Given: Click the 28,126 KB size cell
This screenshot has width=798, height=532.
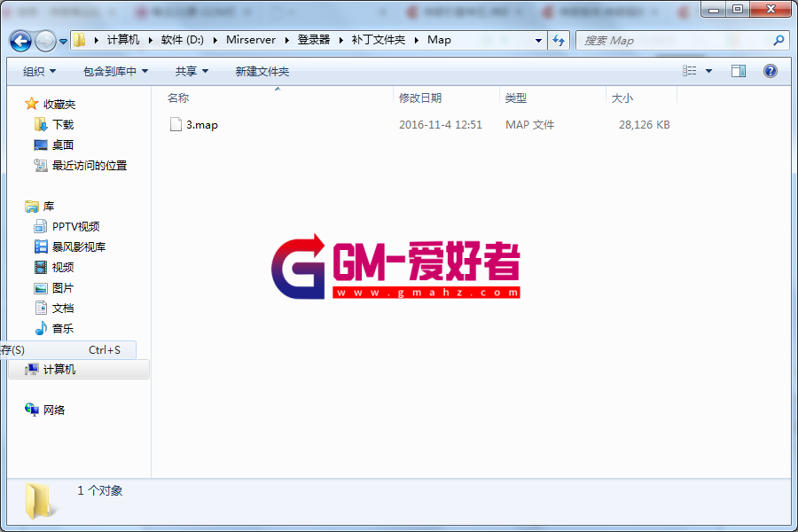Looking at the screenshot, I should click(645, 125).
